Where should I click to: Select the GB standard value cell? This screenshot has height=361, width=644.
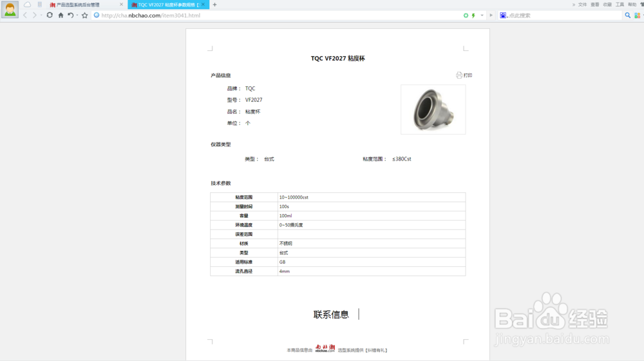tap(372, 262)
